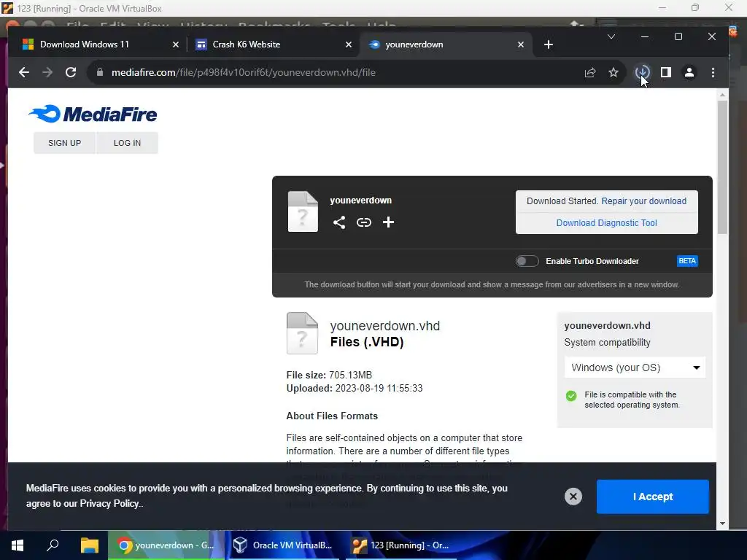Click the Repair your download link
Image resolution: width=747 pixels, height=560 pixels.
coord(643,201)
